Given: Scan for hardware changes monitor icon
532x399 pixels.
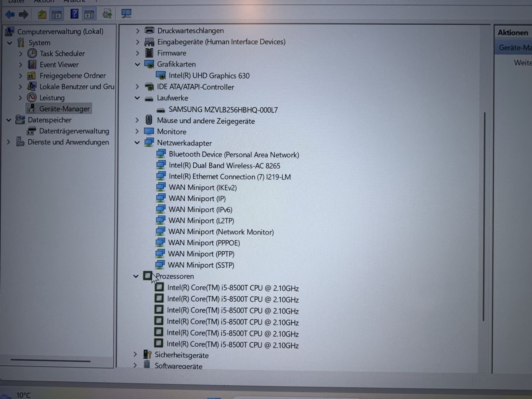Looking at the screenshot, I should pyautogui.click(x=126, y=14).
